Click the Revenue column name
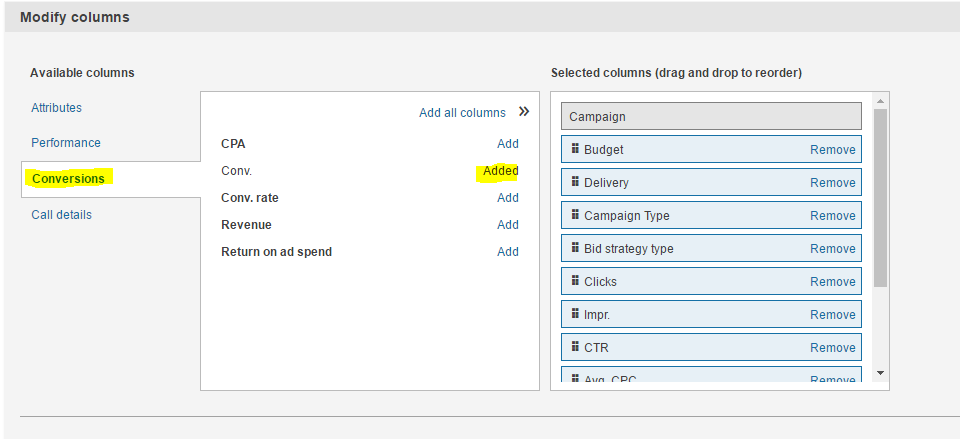The image size is (960, 439). [246, 225]
